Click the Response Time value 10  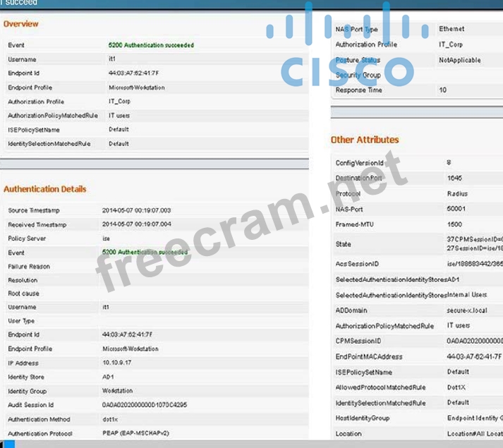(x=442, y=90)
